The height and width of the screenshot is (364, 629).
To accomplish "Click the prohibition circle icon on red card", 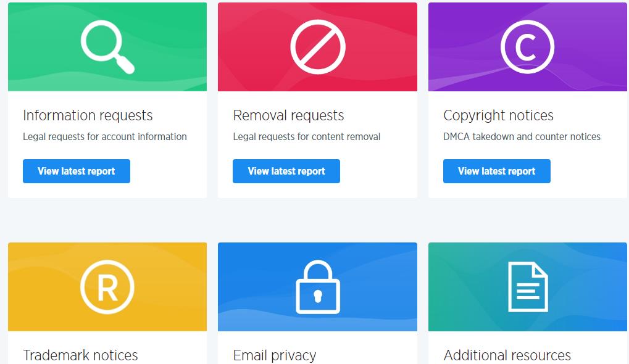I will pyautogui.click(x=318, y=47).
